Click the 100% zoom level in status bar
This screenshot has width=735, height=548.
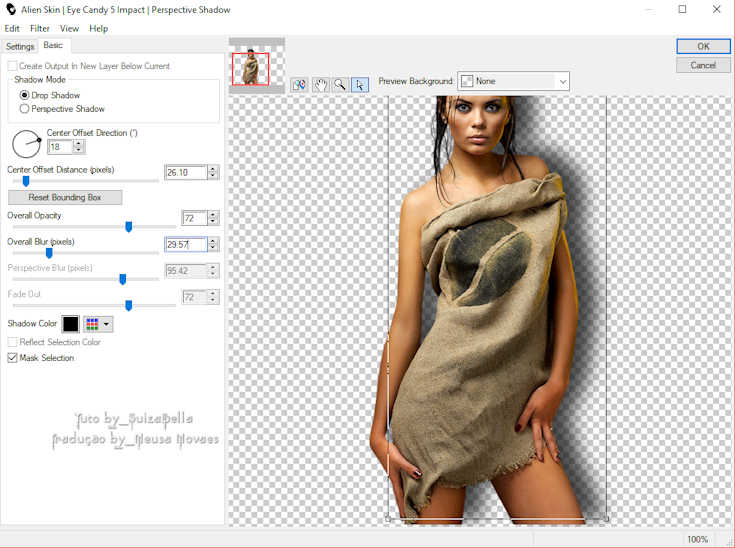[698, 540]
